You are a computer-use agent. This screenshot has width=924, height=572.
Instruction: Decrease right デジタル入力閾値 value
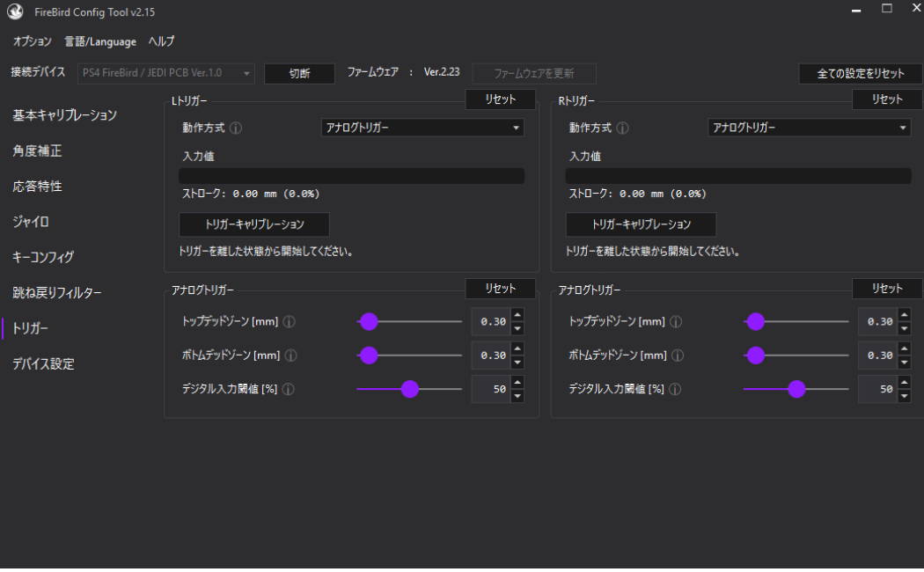pos(904,397)
